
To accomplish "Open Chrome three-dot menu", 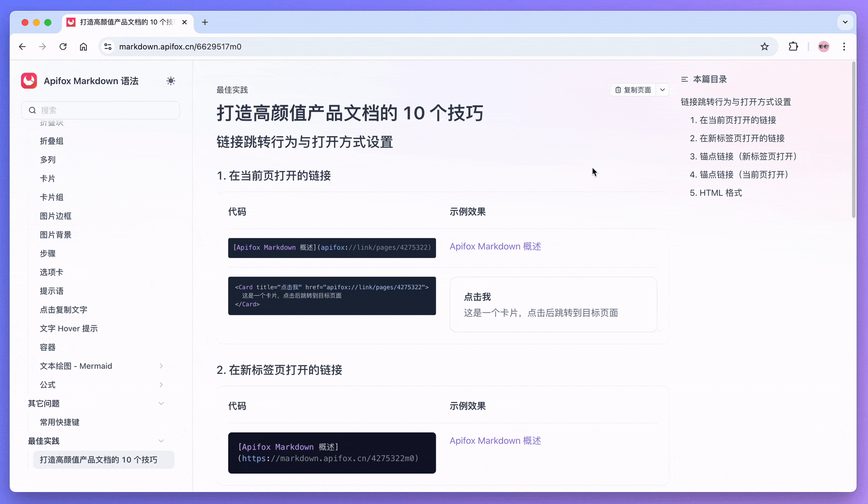I will click(x=844, y=47).
